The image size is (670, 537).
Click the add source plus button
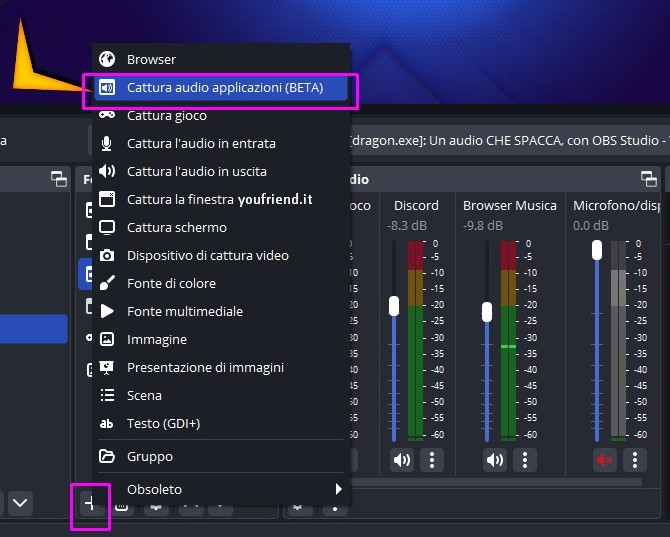coord(90,505)
